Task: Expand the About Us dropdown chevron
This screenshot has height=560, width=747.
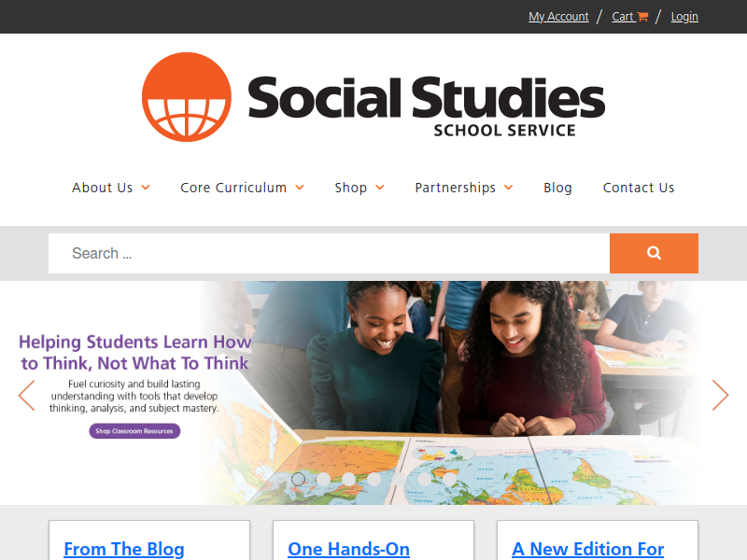Action: (146, 188)
